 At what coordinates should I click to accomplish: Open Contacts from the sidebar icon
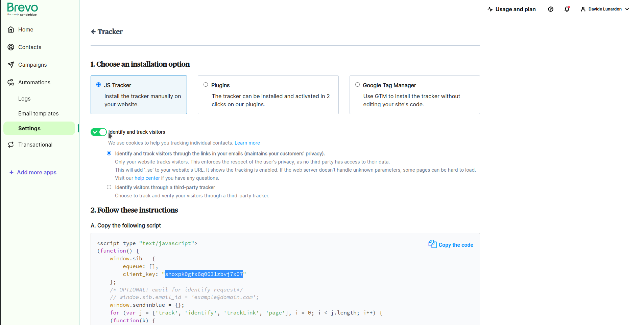11,47
